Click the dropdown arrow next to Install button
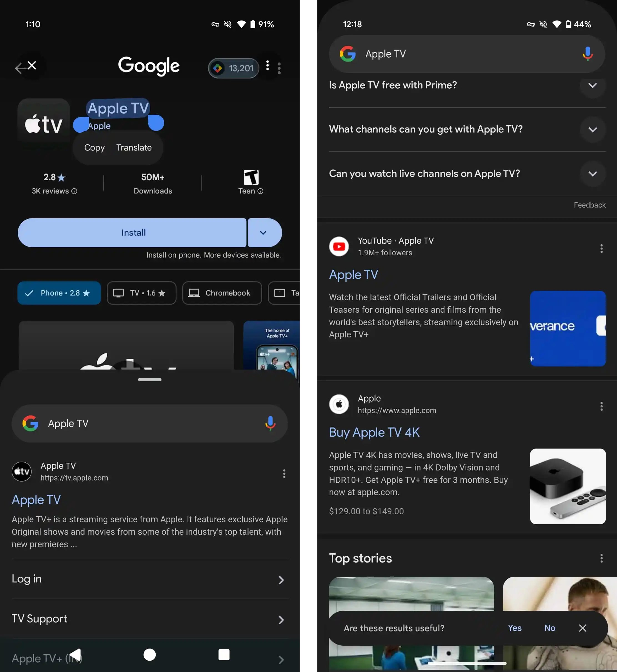 [263, 232]
